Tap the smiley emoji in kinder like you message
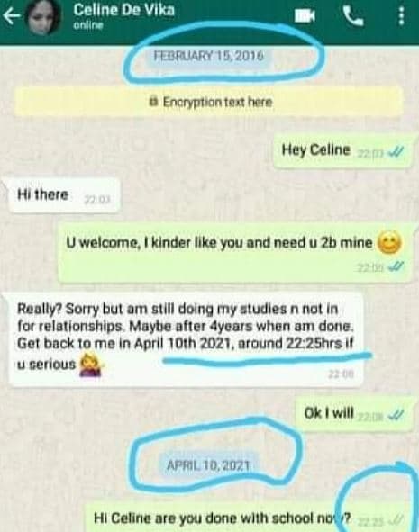The image size is (419, 532). (389, 243)
